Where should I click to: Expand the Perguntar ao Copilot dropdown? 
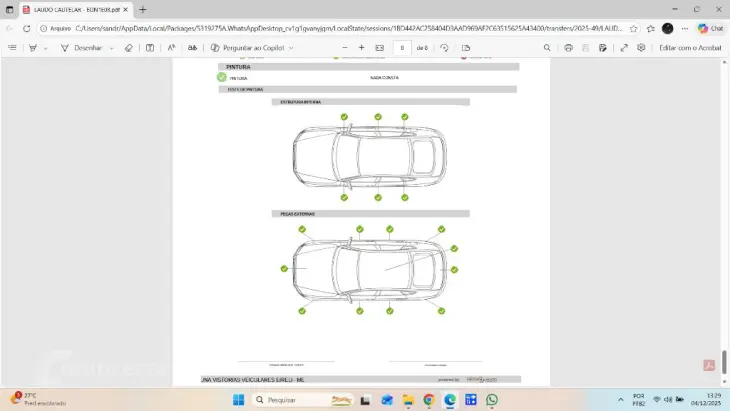(x=292, y=47)
